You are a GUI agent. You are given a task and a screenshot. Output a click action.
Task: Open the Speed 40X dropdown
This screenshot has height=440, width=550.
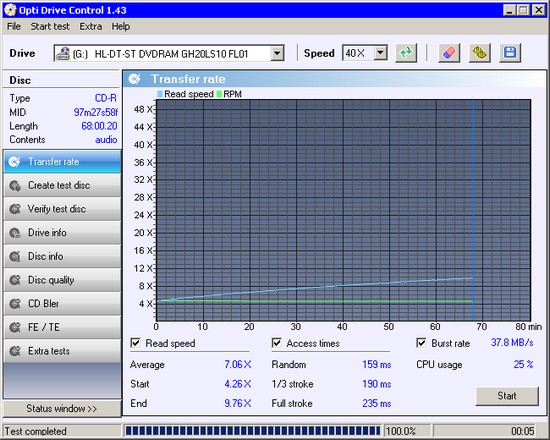click(380, 53)
